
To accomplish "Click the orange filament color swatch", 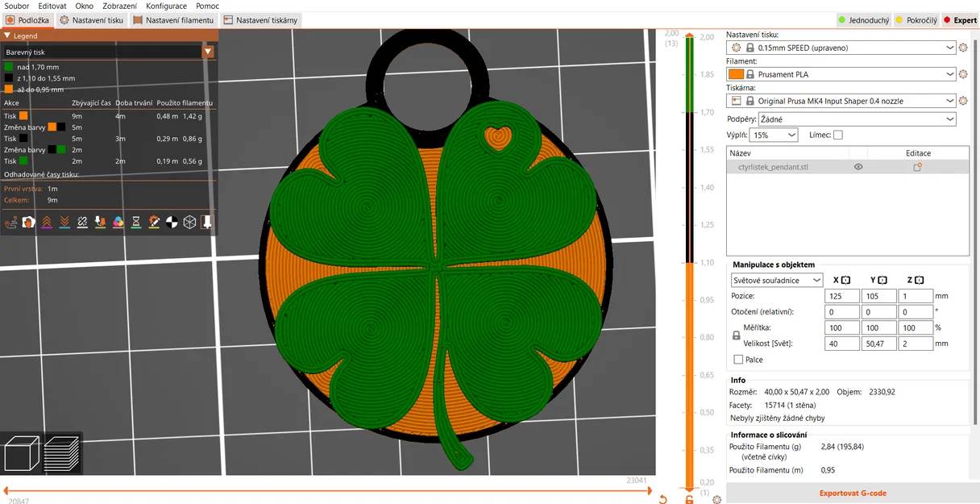I will (736, 74).
